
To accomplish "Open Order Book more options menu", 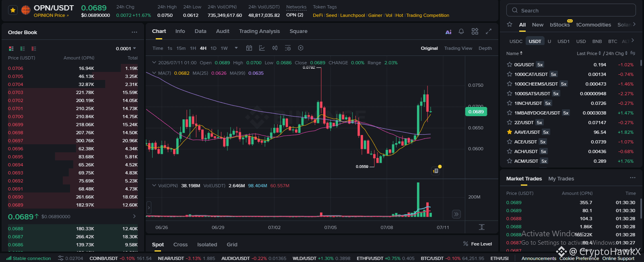I will point(134,32).
